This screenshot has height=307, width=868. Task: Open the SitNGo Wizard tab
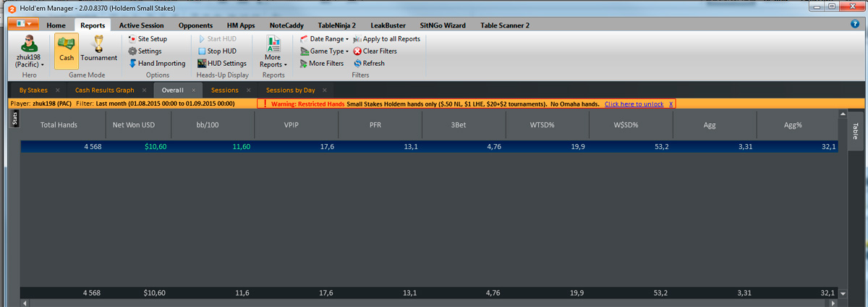coord(443,25)
